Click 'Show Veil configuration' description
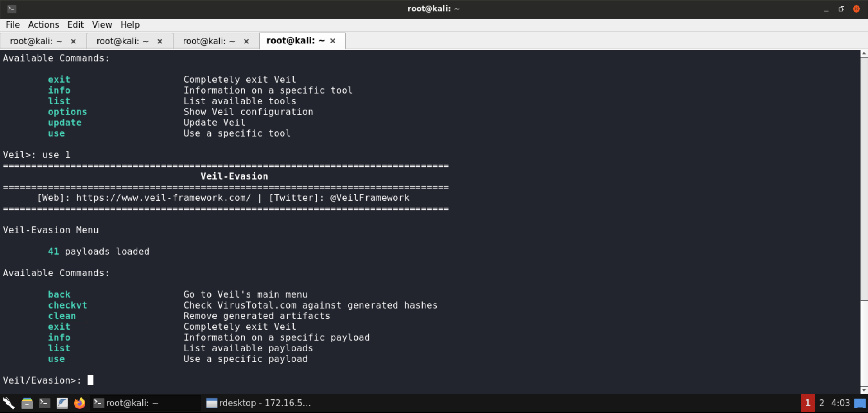Viewport: 868px width, 413px height. [x=248, y=112]
